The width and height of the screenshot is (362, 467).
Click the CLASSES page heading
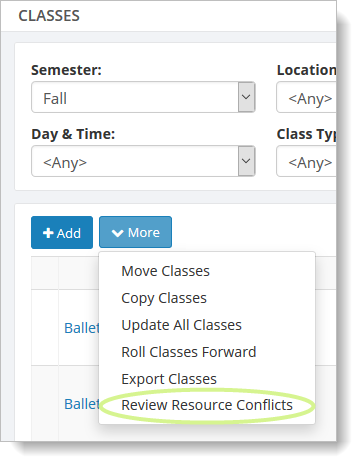coord(49,16)
